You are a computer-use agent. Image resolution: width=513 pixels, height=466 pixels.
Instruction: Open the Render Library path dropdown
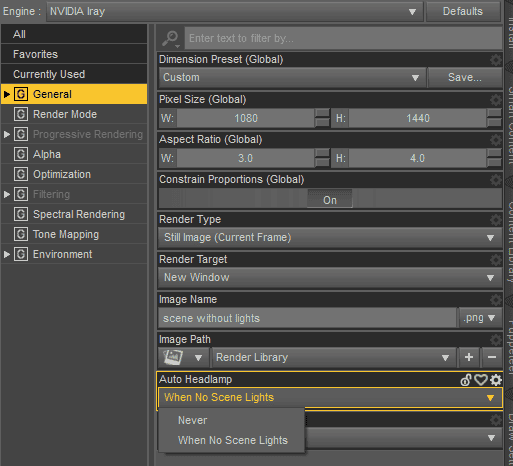[334, 357]
